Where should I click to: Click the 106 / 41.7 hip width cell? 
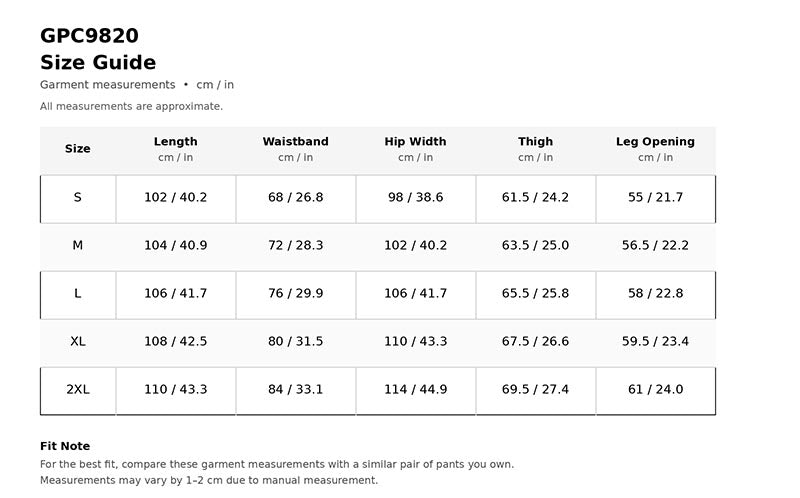click(415, 293)
